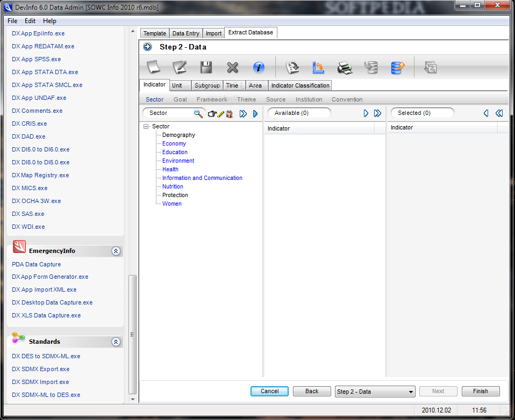Open the Help menu
This screenshot has width=515, height=420.
click(x=49, y=20)
